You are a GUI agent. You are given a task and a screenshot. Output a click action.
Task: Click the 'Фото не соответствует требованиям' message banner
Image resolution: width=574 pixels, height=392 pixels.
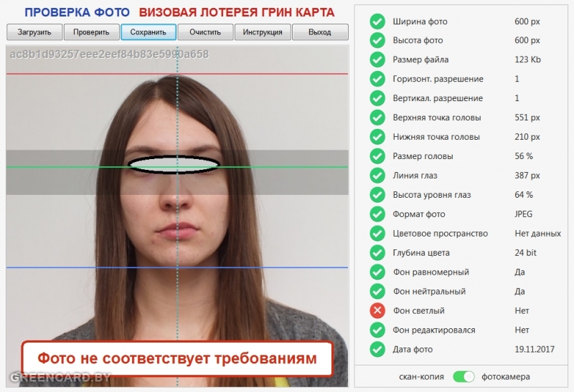point(177,359)
